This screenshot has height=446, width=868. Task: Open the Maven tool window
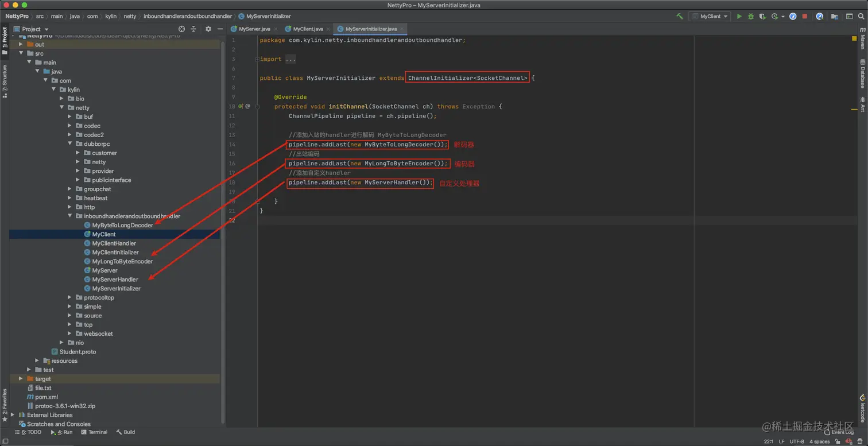tap(862, 38)
